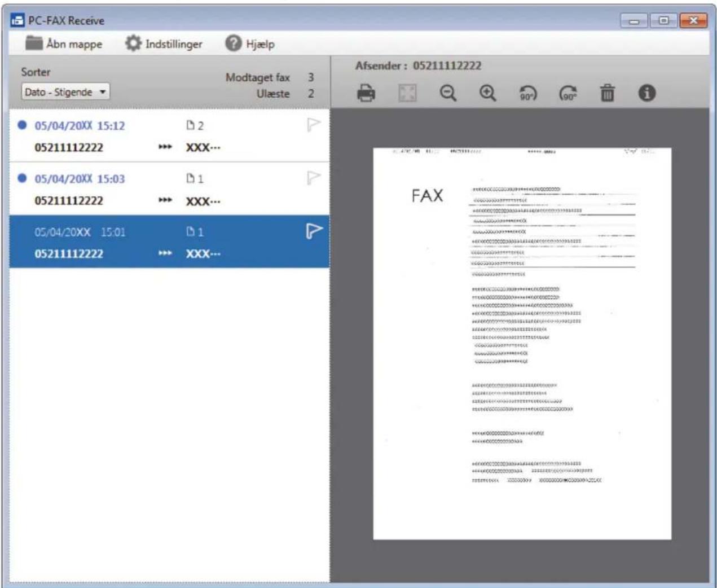Delete the fax with trash icon
Viewport: 717px width, 588px height.
(x=607, y=93)
